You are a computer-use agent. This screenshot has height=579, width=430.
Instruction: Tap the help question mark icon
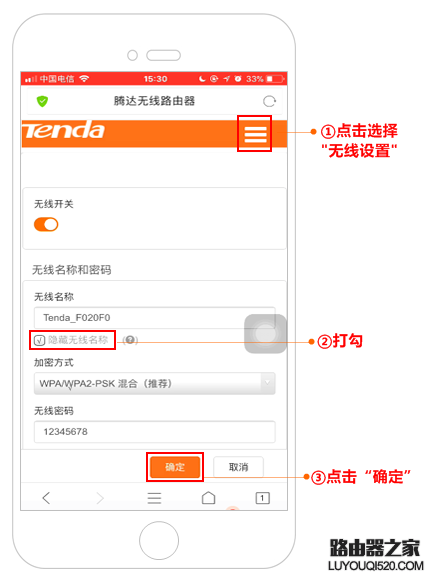[130, 340]
